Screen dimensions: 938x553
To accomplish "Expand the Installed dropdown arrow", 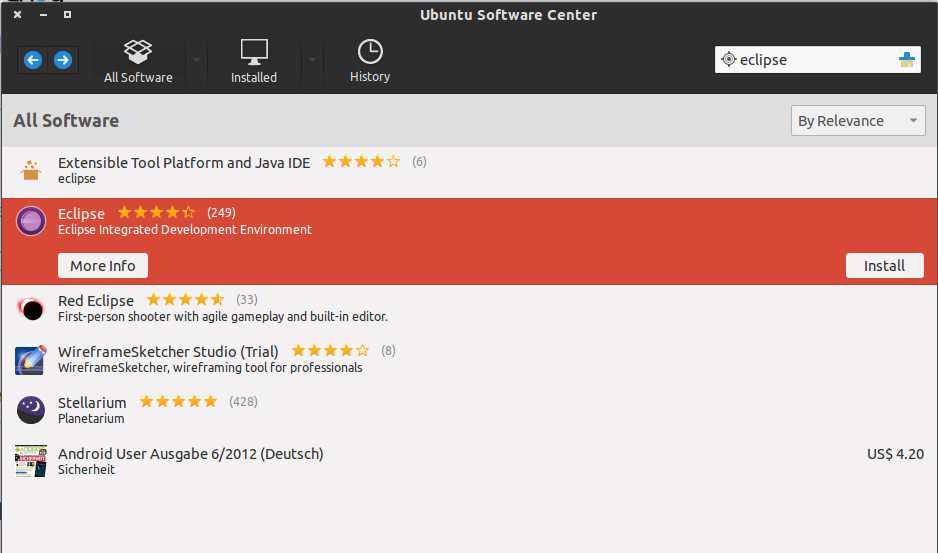I will click(x=312, y=60).
